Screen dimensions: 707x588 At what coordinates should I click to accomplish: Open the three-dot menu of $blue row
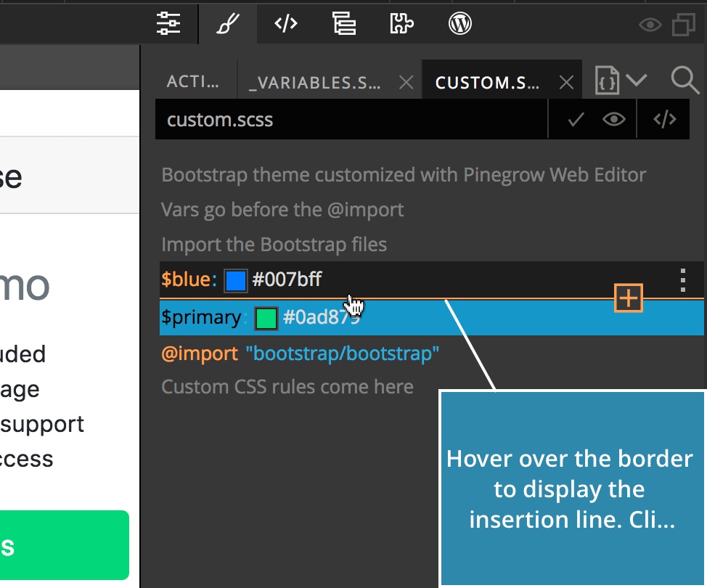coord(682,280)
